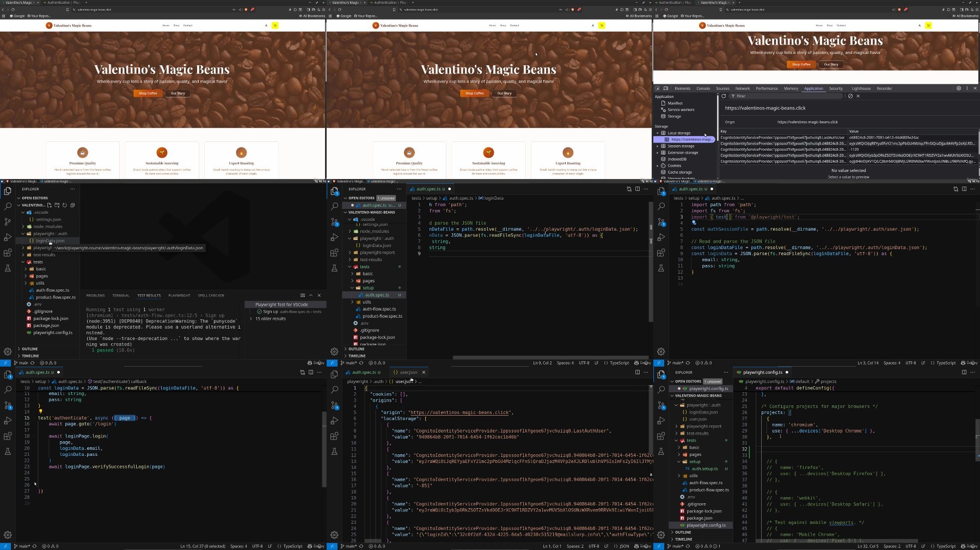Open view-as-list icon in Test Results panel
Viewport: 980px width, 550px height.
tap(303, 295)
